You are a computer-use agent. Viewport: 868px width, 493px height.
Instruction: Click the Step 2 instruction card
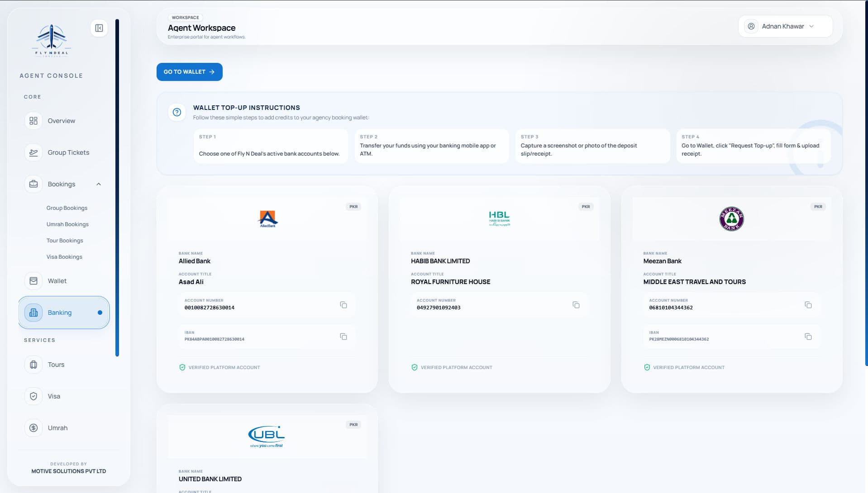coord(432,146)
